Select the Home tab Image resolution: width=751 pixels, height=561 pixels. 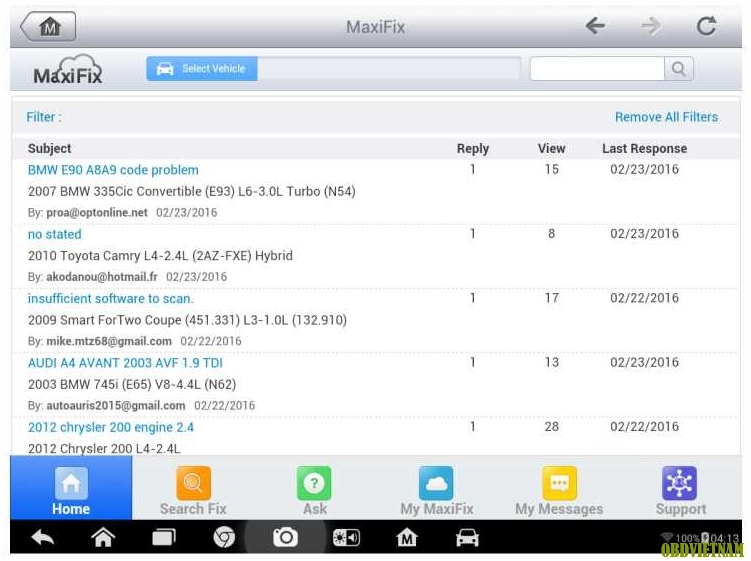71,488
